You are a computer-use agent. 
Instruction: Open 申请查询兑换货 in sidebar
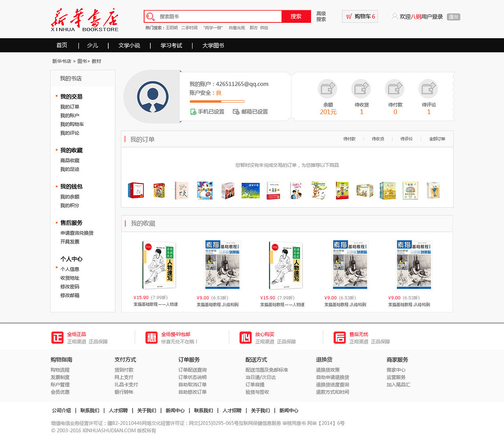[77, 233]
